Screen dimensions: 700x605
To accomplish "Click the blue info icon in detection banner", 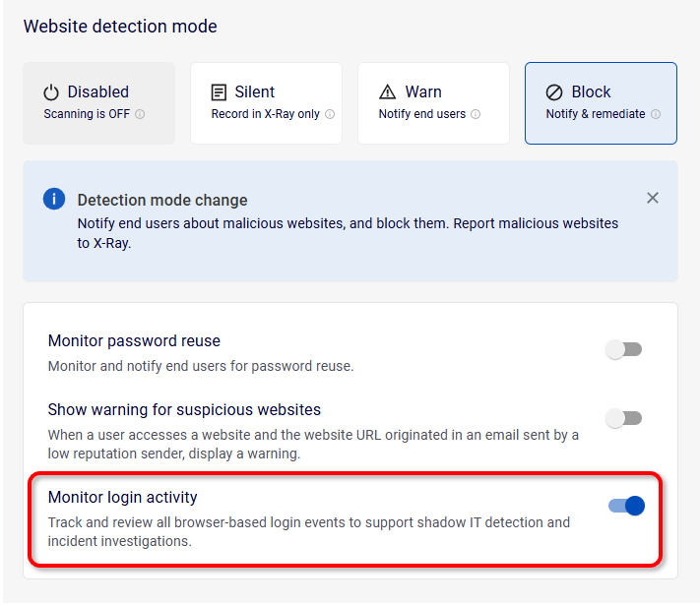I will point(54,200).
